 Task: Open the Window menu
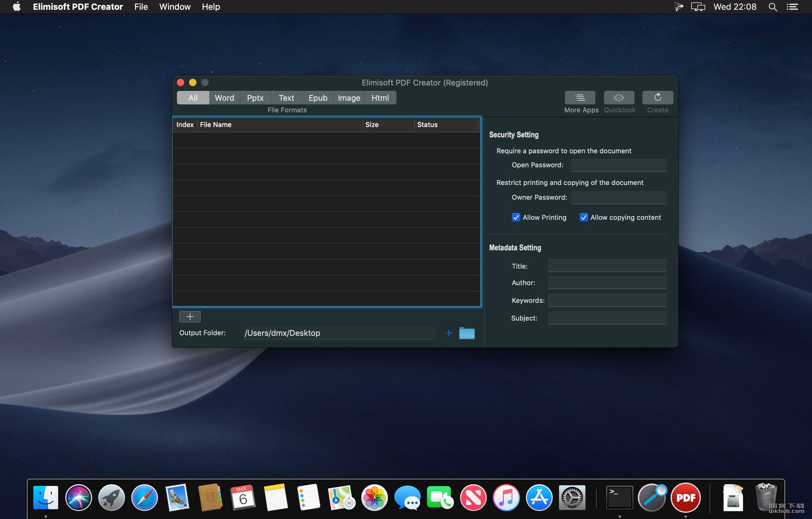(x=175, y=7)
